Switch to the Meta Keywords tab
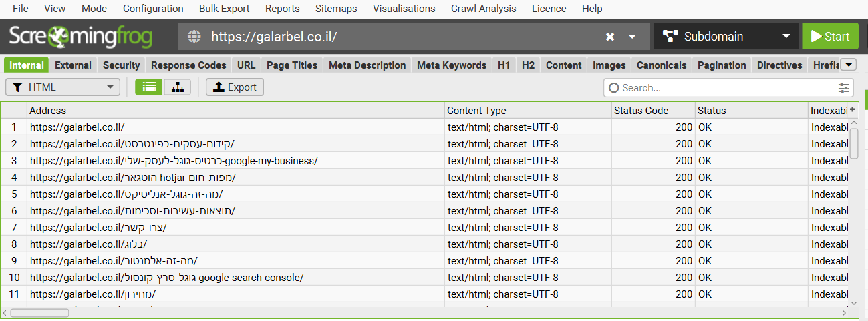Screen dimensions: 868x321 [452, 65]
